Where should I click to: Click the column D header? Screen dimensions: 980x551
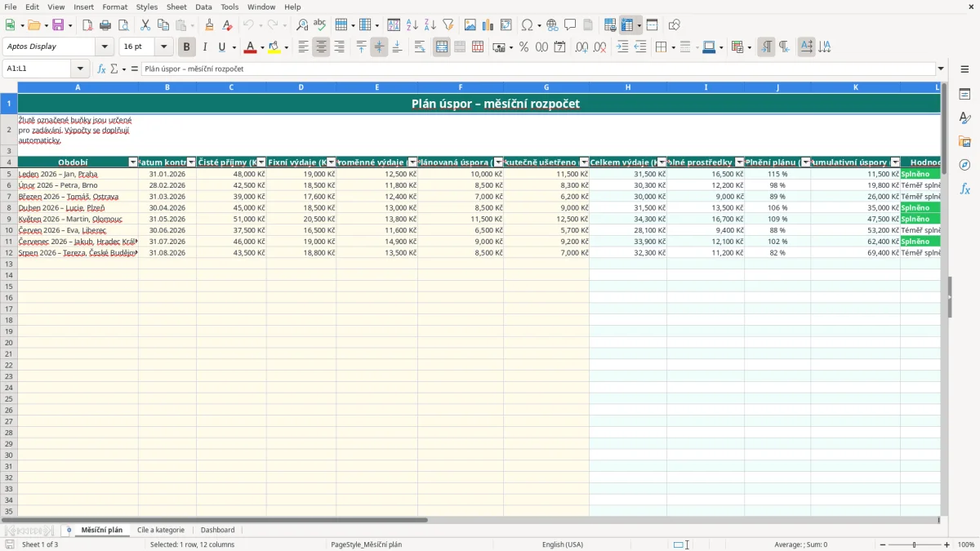301,87
